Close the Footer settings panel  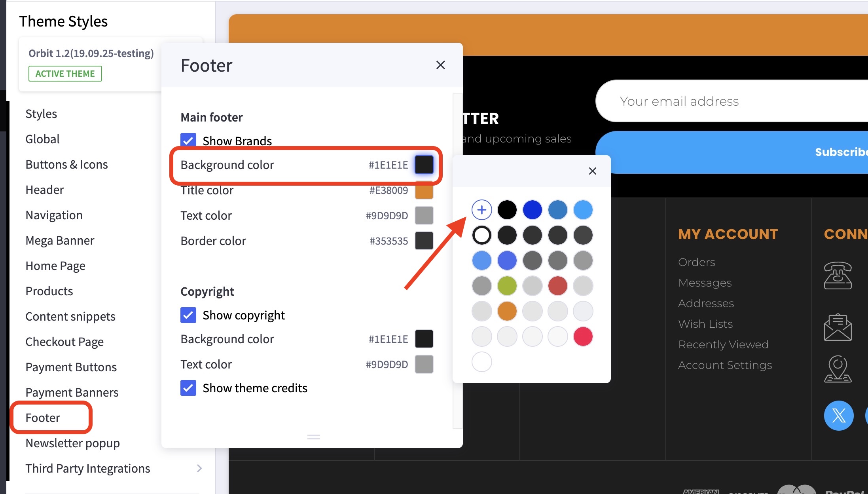(x=440, y=65)
